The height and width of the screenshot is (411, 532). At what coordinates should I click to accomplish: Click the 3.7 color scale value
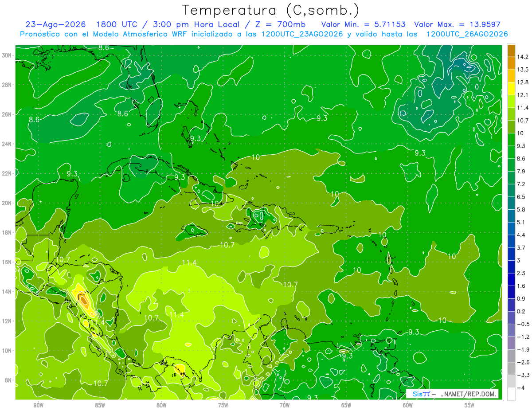tap(521, 247)
